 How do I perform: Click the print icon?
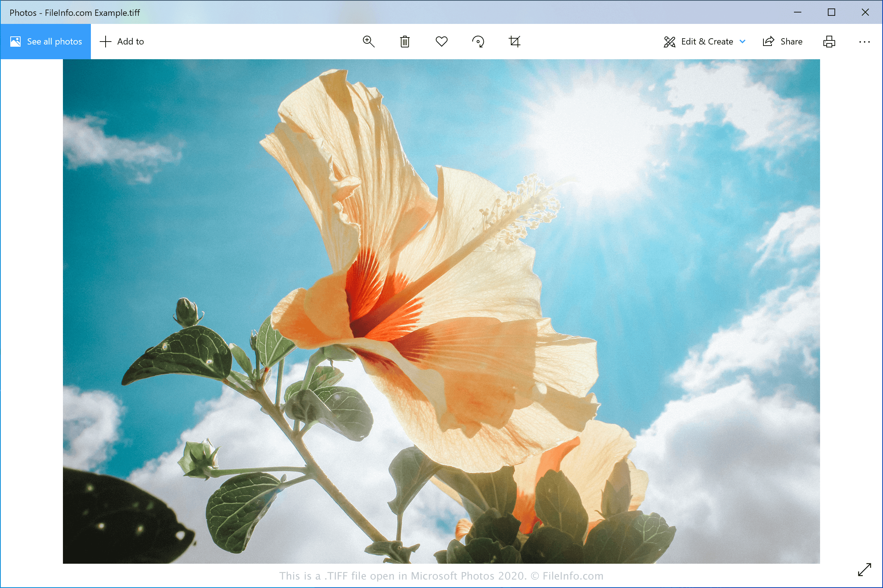[x=830, y=41]
